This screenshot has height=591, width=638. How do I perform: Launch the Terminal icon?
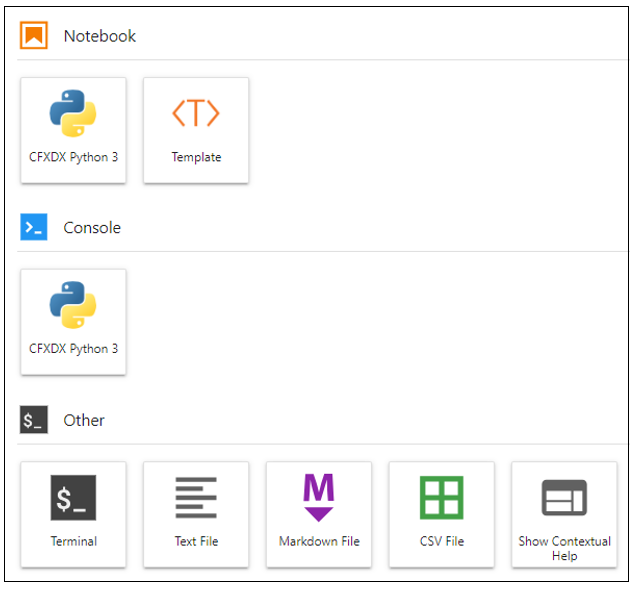coord(73,497)
